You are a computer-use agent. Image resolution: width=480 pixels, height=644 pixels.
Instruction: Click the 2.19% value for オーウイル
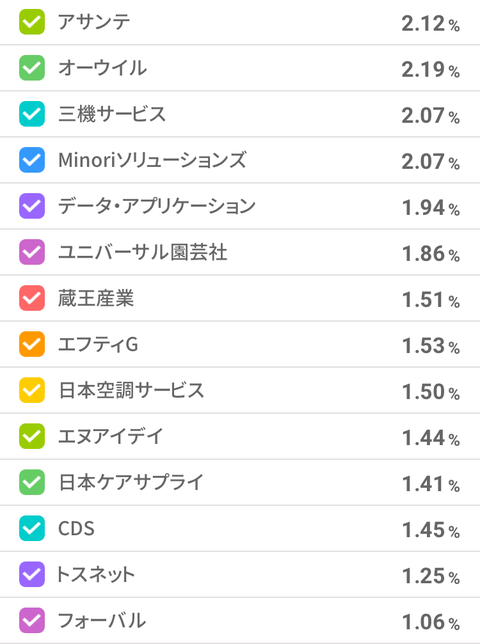point(430,69)
